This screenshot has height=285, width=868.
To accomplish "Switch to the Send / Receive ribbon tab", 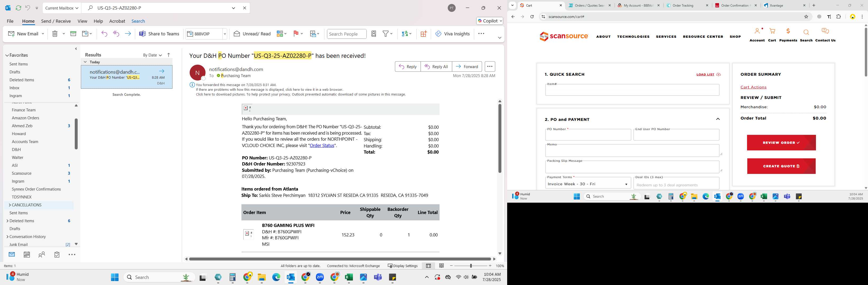I will (56, 21).
